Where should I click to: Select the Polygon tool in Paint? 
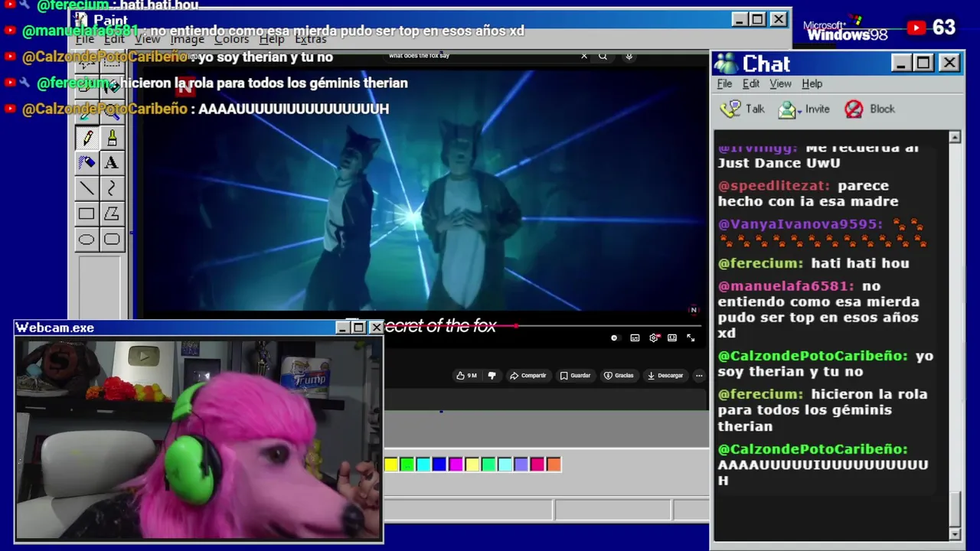(x=112, y=214)
